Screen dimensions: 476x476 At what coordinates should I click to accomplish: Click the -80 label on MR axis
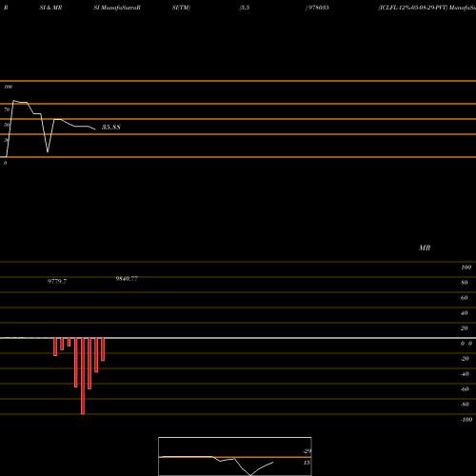(x=465, y=405)
